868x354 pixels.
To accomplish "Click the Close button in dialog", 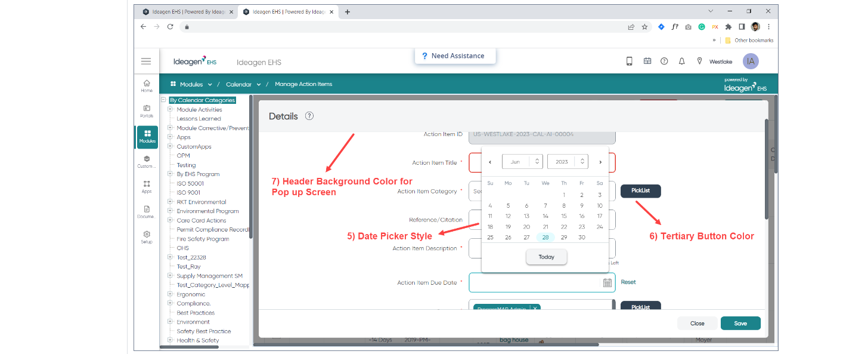I will [x=697, y=323].
